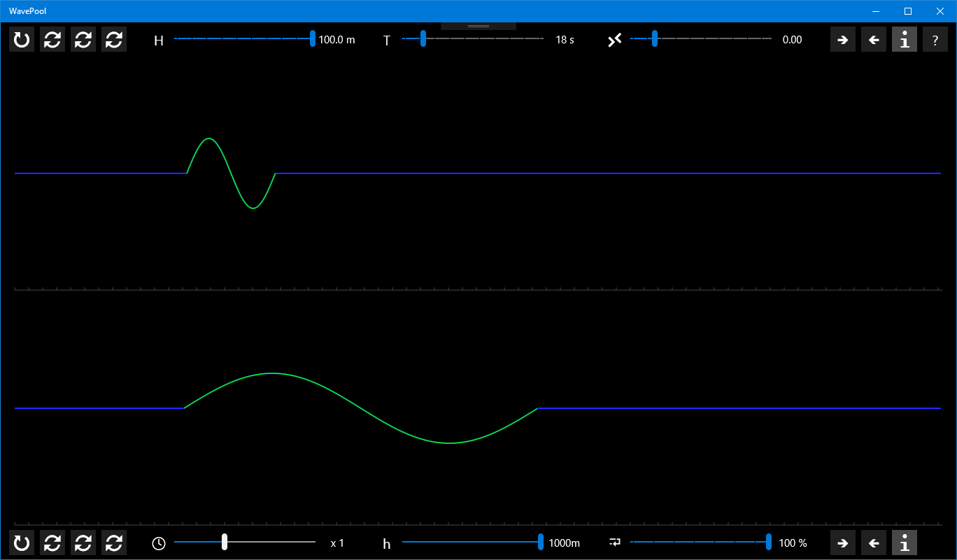Click the T period slider thumb
This screenshot has height=560, width=957.
point(423,39)
